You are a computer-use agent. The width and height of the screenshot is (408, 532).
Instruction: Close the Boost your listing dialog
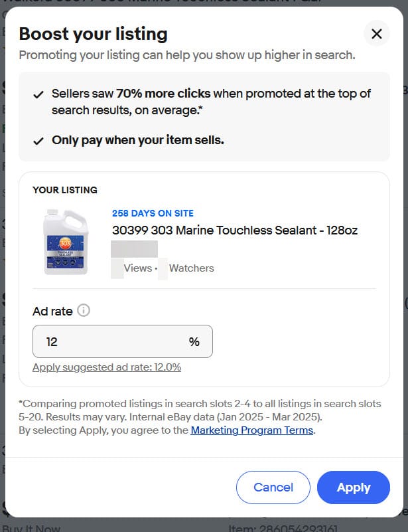coord(376,34)
